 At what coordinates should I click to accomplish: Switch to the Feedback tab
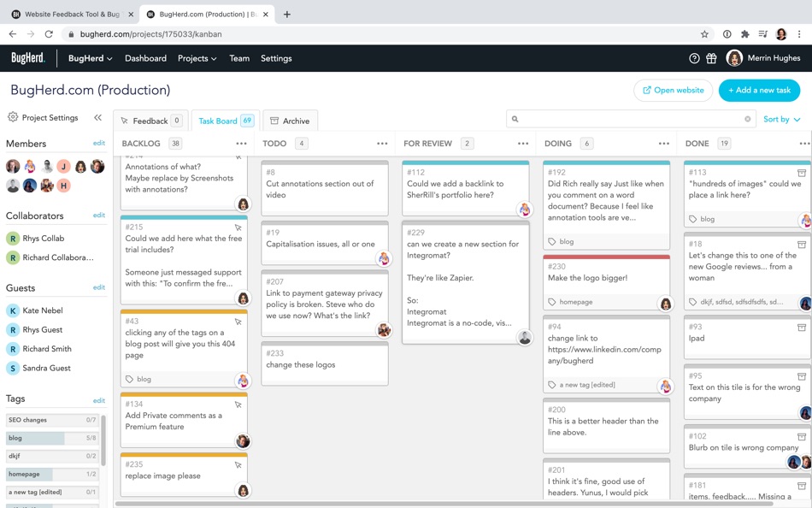150,121
